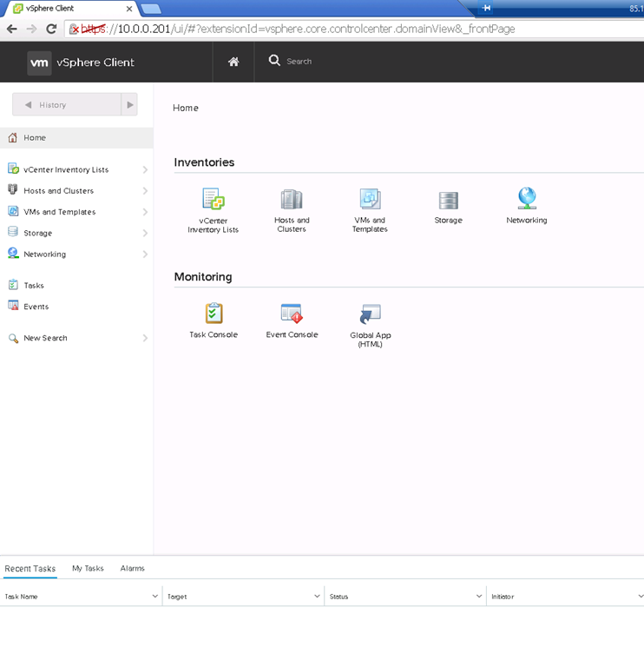The width and height of the screenshot is (644, 667).
Task: Select Home in the sidebar
Action: 76,138
